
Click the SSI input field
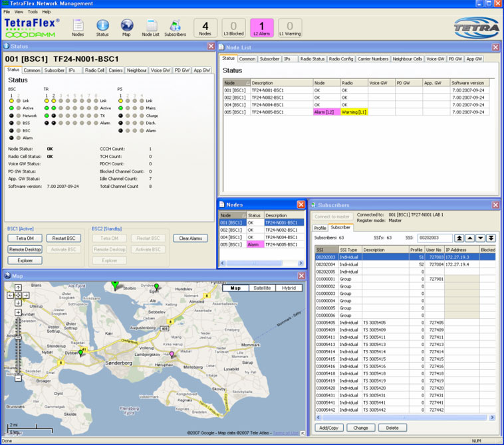coord(435,238)
